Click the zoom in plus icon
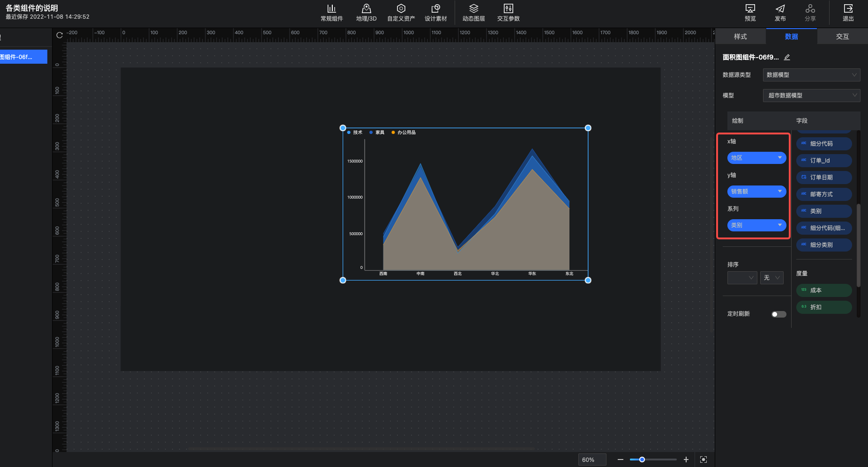 click(x=686, y=460)
